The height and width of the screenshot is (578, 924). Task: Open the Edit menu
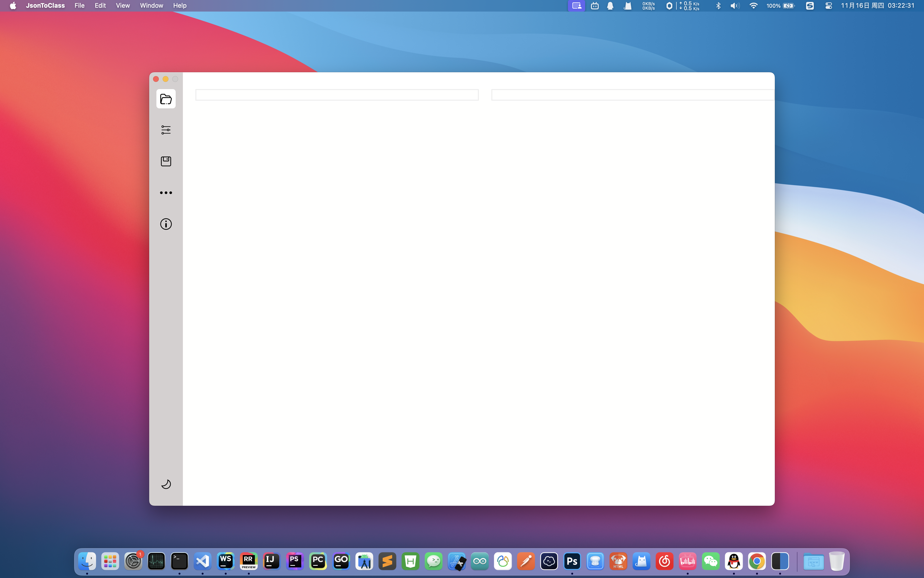pos(100,6)
